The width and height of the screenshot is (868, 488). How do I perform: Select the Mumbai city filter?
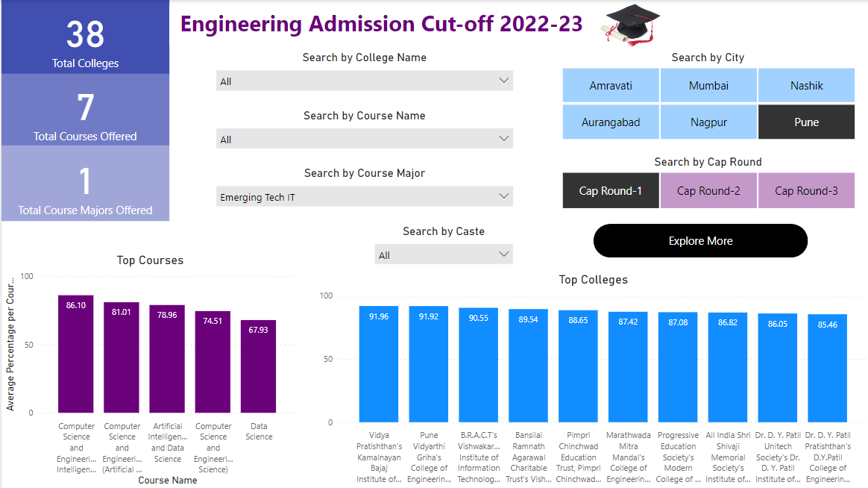tap(708, 85)
